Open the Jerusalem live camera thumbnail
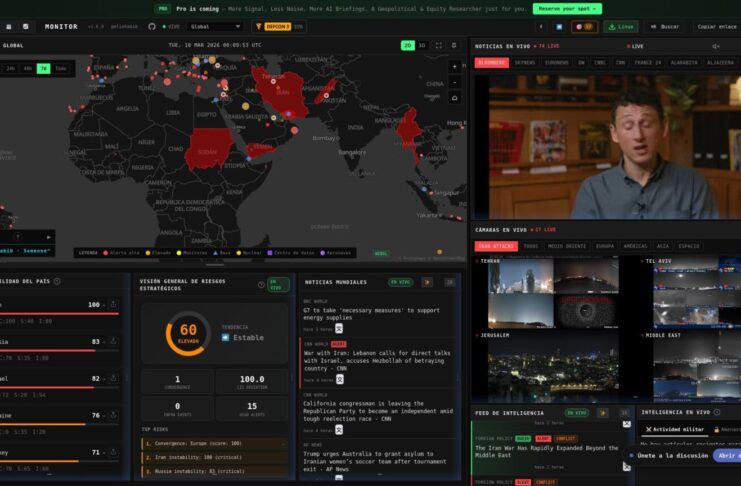This screenshot has width=741, height=486. (x=553, y=370)
